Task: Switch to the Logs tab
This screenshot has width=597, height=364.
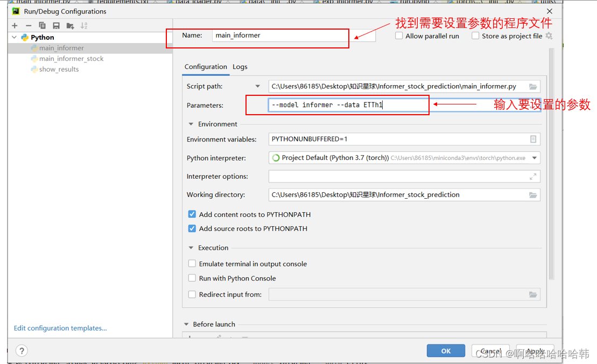Action: click(x=240, y=67)
